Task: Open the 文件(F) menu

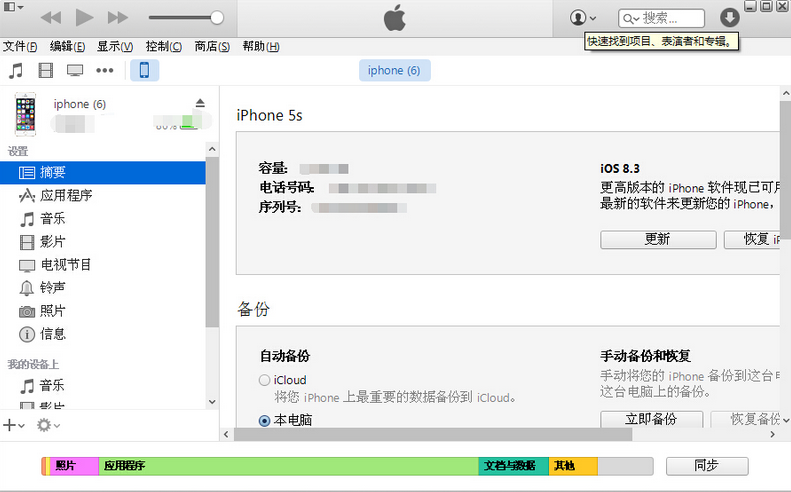Action: point(20,46)
